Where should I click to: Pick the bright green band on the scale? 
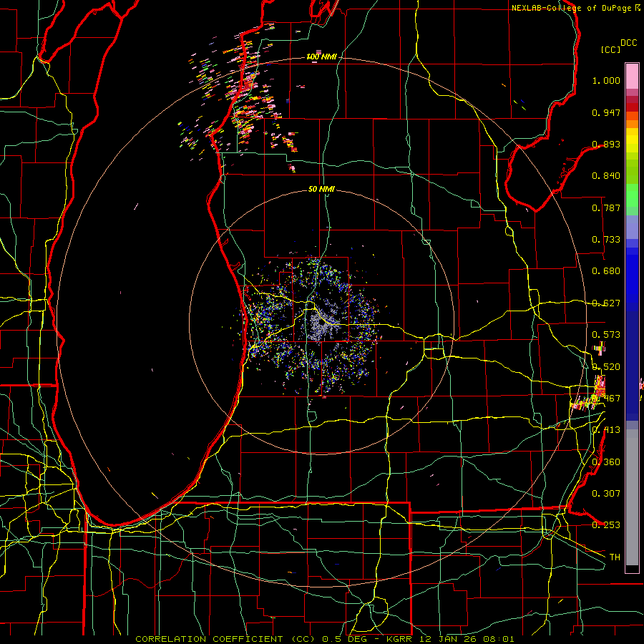(632, 195)
